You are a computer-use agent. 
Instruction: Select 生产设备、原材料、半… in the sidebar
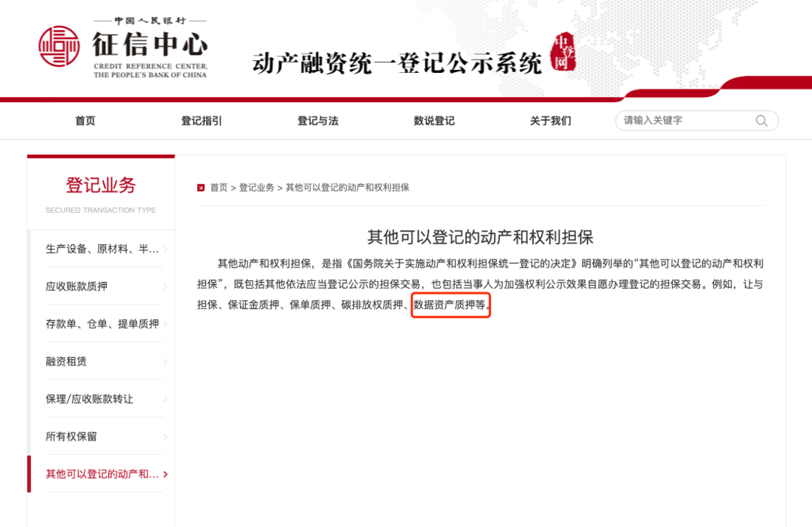(x=102, y=249)
